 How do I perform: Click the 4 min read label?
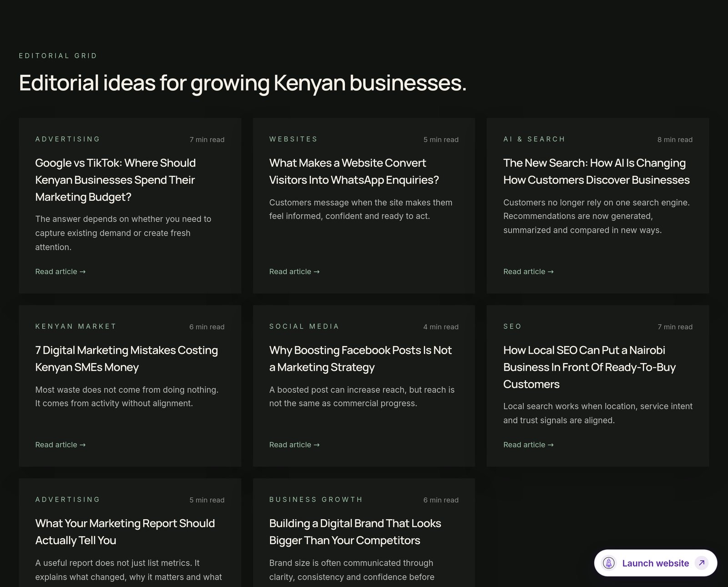[x=441, y=327]
